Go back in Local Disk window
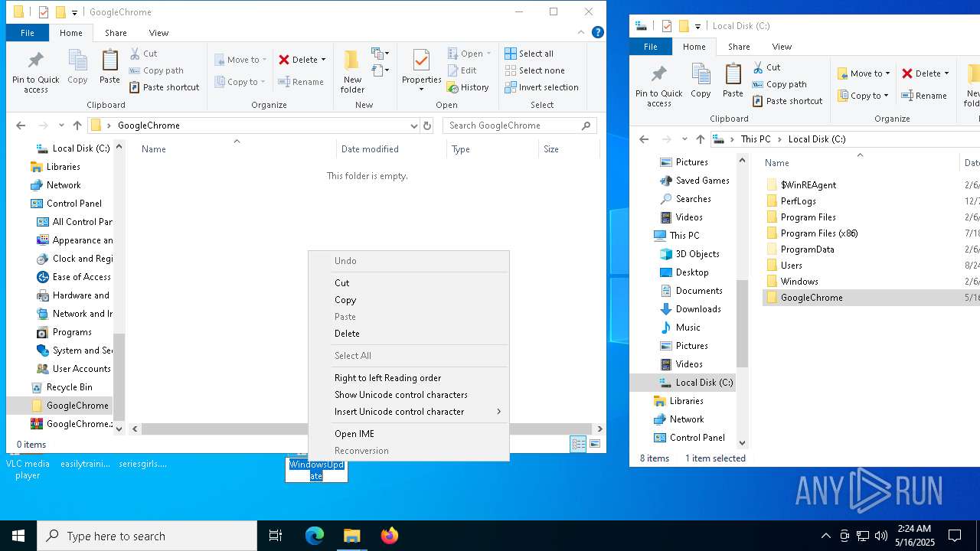The height and width of the screenshot is (551, 980). tap(644, 139)
